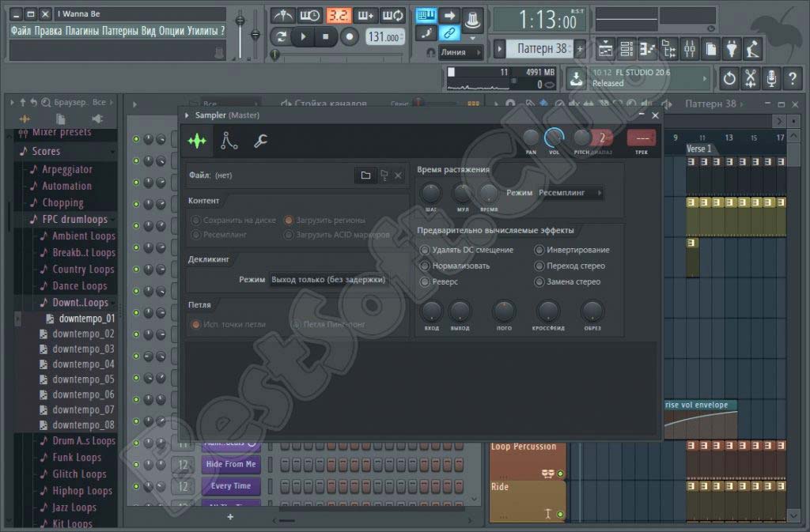Select the envelope icon in the Sampler
The height and width of the screenshot is (532, 810).
228,141
